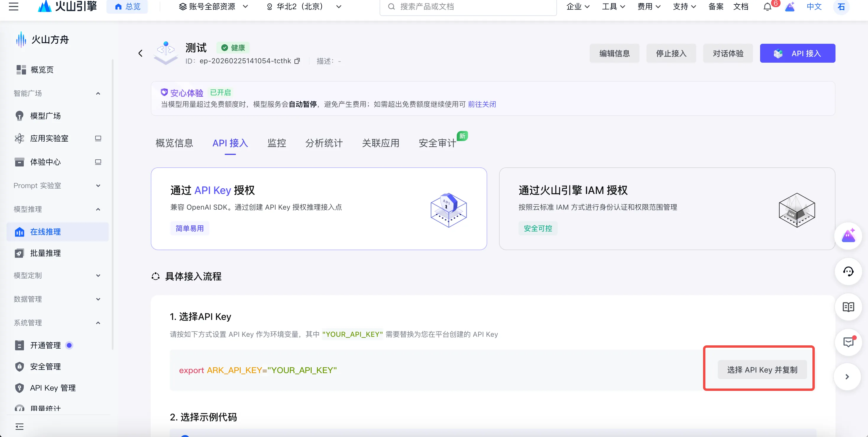This screenshot has height=437, width=868.
Task: Open floating AI assistant bubble
Action: tap(848, 236)
